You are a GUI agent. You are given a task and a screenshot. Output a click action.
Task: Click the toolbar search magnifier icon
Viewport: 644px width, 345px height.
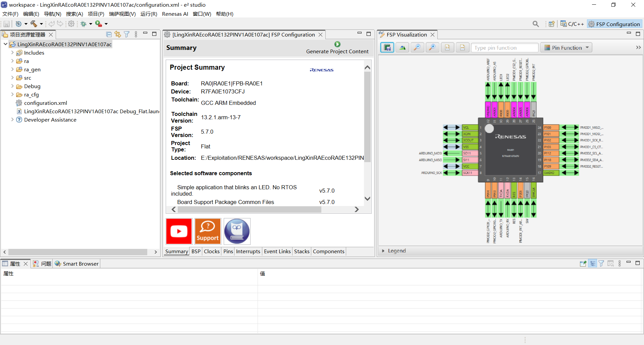coord(536,24)
